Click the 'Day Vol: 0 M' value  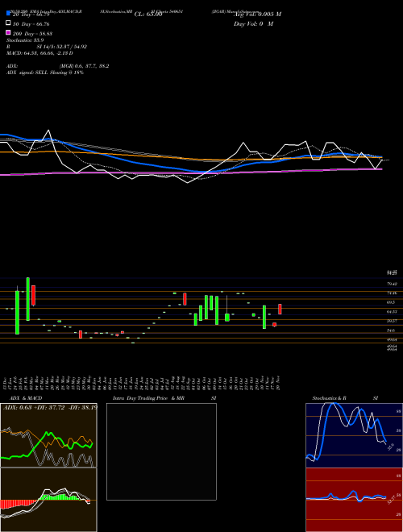253,23
